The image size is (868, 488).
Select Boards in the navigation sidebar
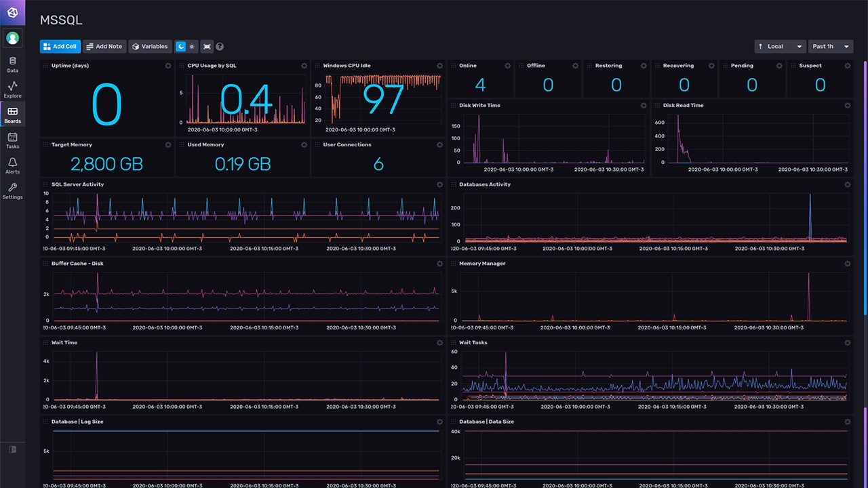click(x=12, y=115)
